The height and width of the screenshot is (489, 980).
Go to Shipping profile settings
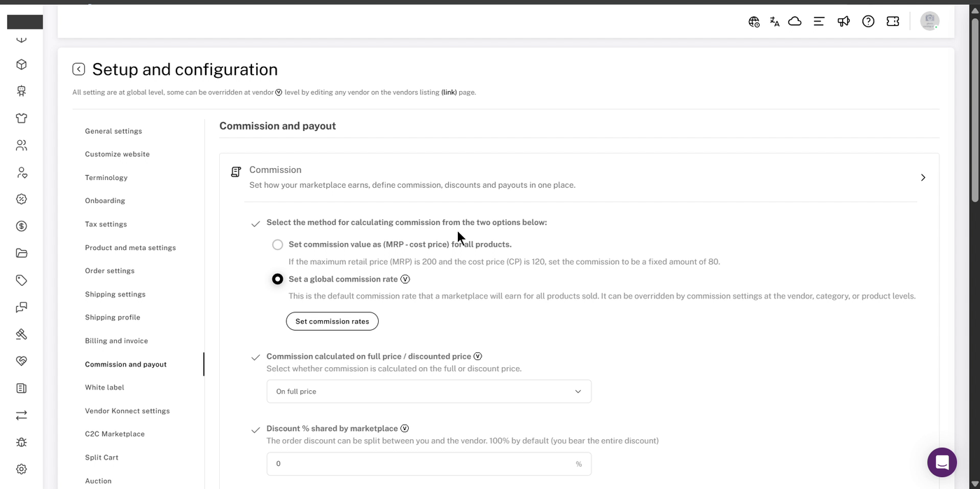pyautogui.click(x=113, y=317)
